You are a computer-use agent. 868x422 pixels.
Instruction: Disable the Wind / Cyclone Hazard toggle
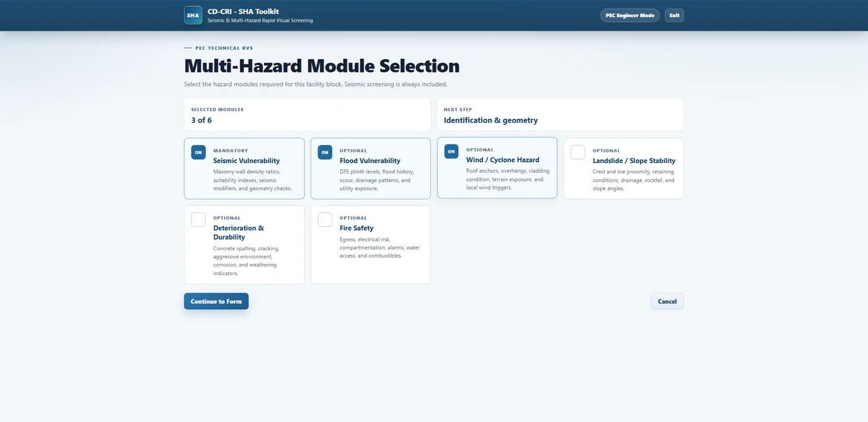click(x=451, y=151)
